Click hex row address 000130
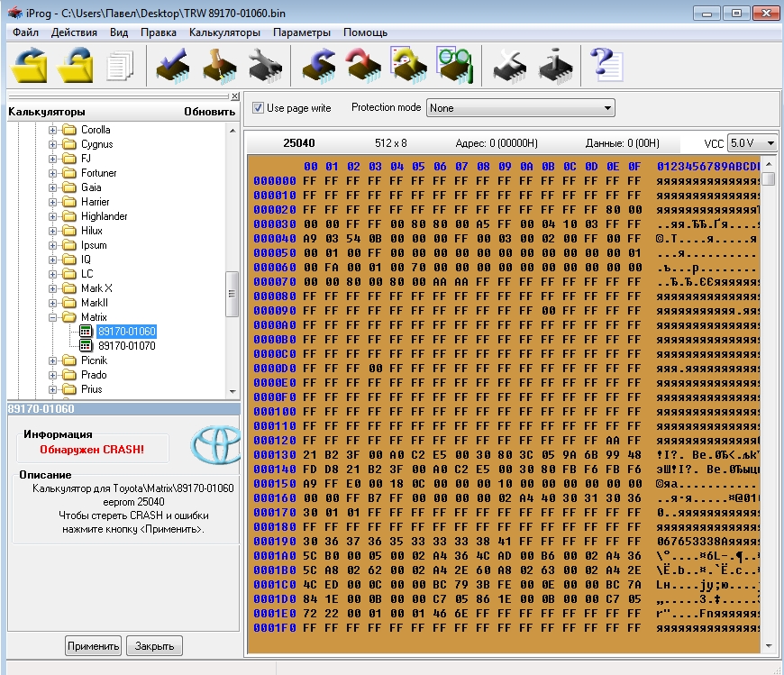Image resolution: width=784 pixels, height=675 pixels. point(275,455)
